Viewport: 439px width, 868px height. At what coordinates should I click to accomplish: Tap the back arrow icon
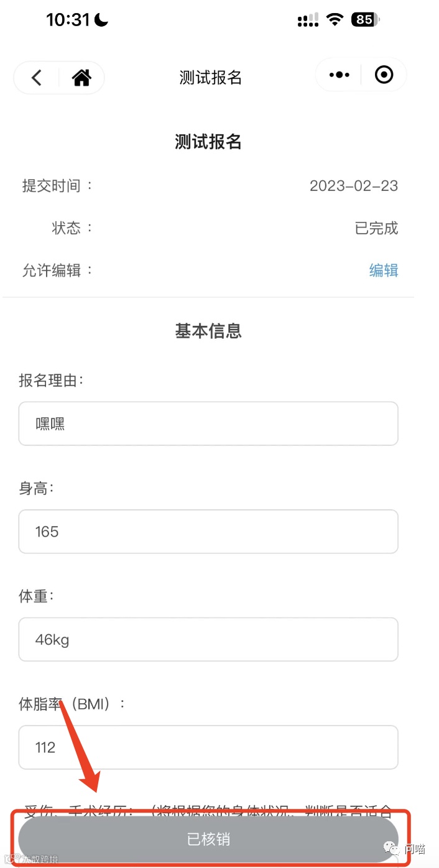click(x=37, y=77)
